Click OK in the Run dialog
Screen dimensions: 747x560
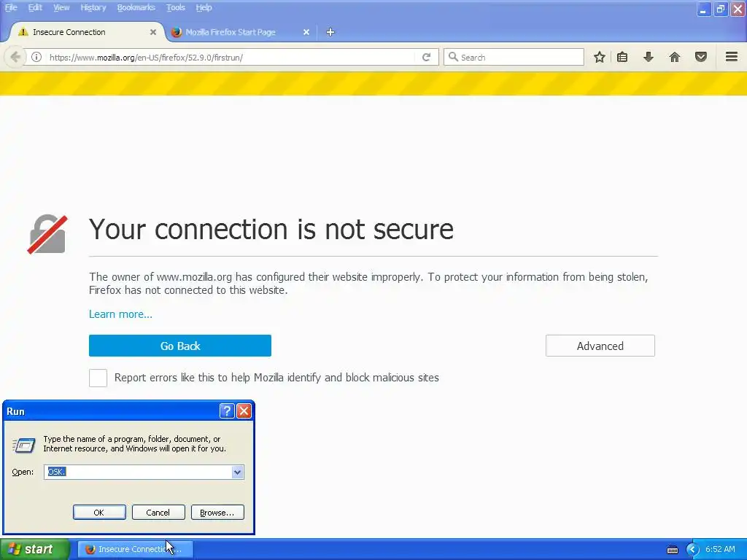point(99,513)
